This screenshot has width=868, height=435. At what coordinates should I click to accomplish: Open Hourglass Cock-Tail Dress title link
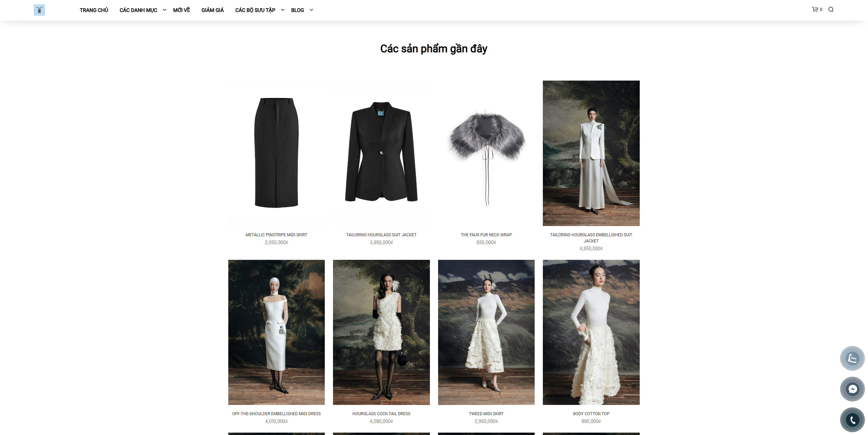pyautogui.click(x=381, y=414)
